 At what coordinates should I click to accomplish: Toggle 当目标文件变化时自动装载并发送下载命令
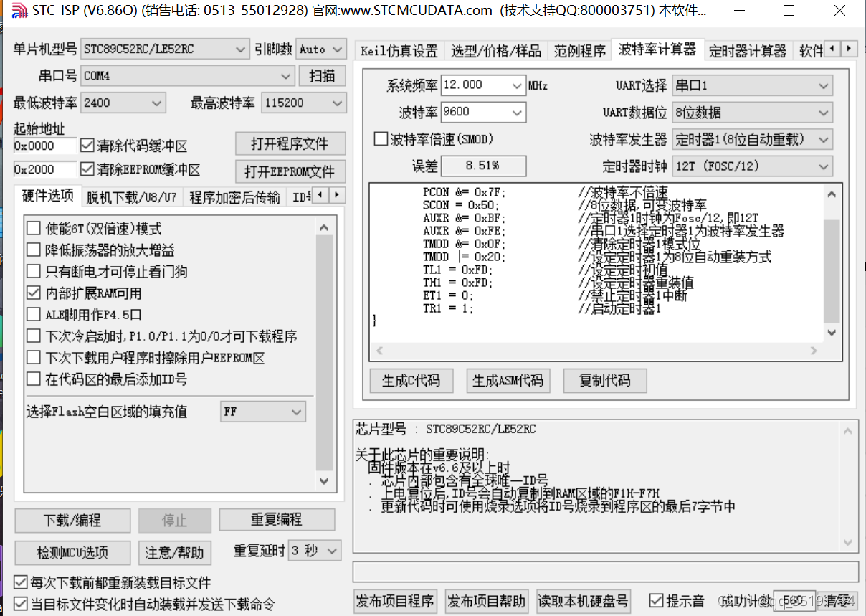pyautogui.click(x=21, y=604)
